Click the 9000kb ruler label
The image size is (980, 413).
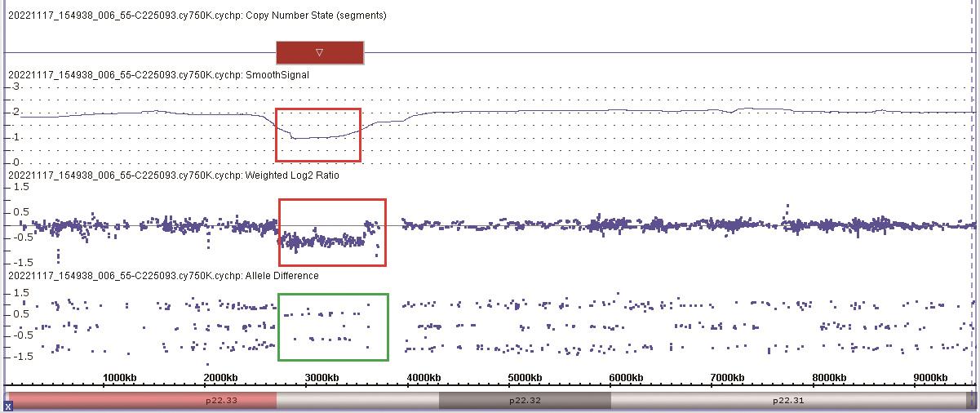pos(929,378)
